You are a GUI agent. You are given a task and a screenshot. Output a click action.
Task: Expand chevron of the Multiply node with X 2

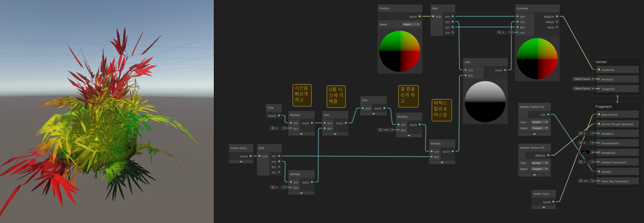coord(301,134)
